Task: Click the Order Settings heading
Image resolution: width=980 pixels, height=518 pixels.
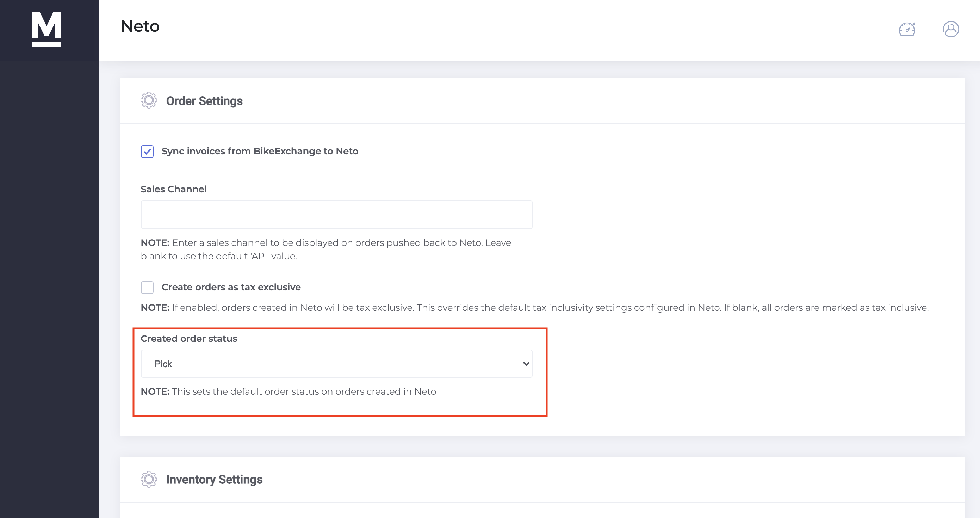Action: (204, 101)
